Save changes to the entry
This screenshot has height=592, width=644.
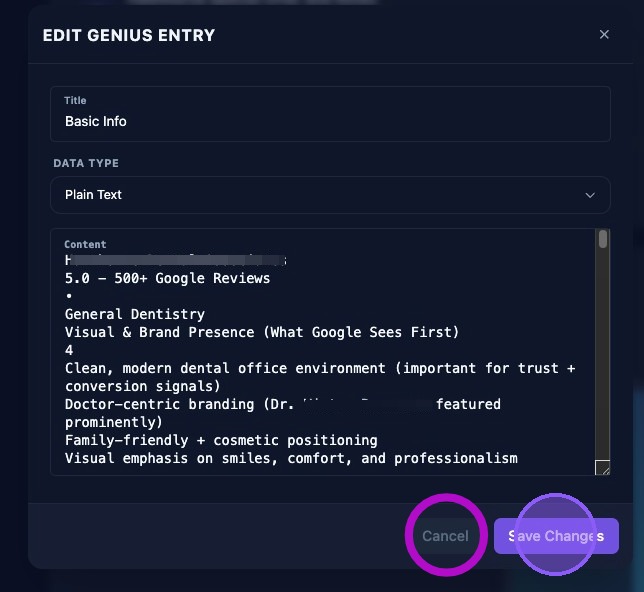point(556,536)
